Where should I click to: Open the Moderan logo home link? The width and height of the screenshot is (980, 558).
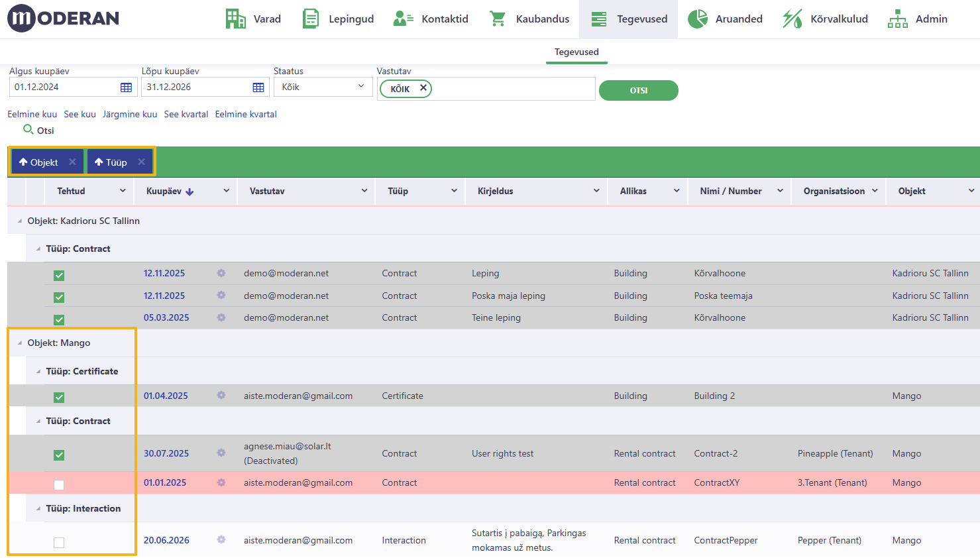(63, 18)
